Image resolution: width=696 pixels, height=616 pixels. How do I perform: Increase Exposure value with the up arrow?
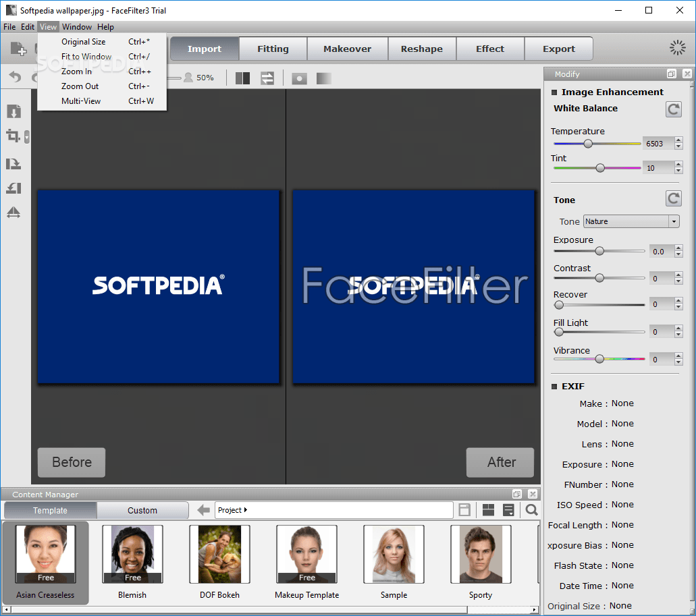pos(678,248)
